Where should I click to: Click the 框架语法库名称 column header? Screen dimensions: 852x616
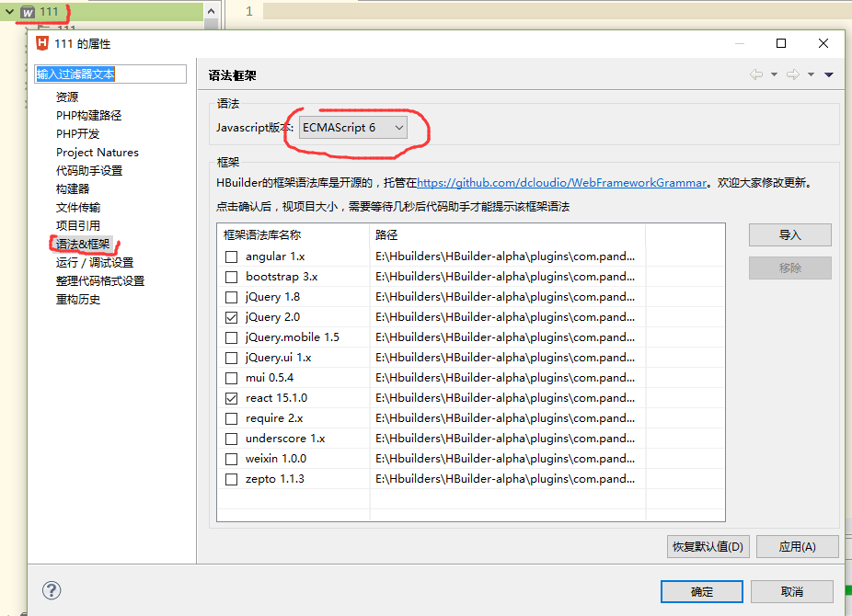294,235
